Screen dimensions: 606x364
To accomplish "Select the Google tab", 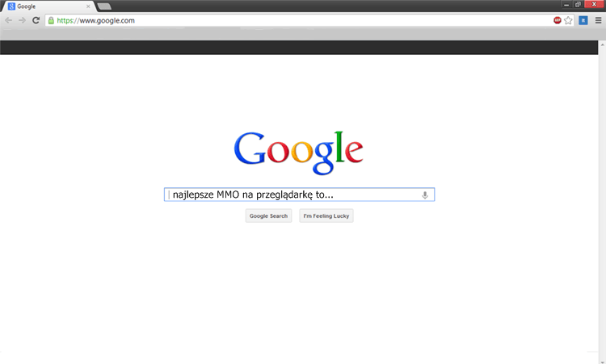I will 48,6.
